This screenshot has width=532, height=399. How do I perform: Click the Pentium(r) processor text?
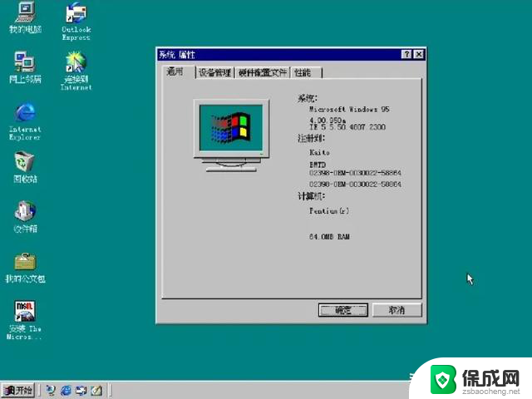click(329, 211)
